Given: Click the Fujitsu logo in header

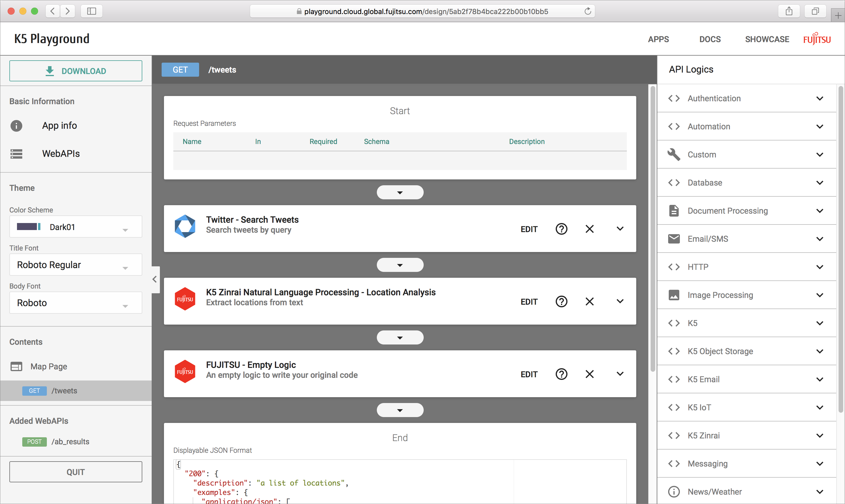Looking at the screenshot, I should 817,39.
